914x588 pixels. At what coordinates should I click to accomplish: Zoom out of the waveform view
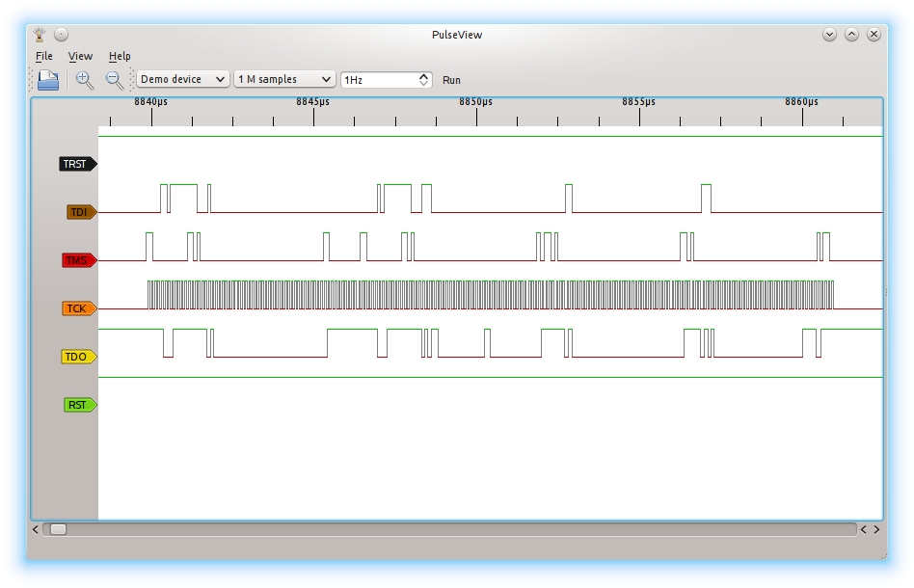pos(115,80)
